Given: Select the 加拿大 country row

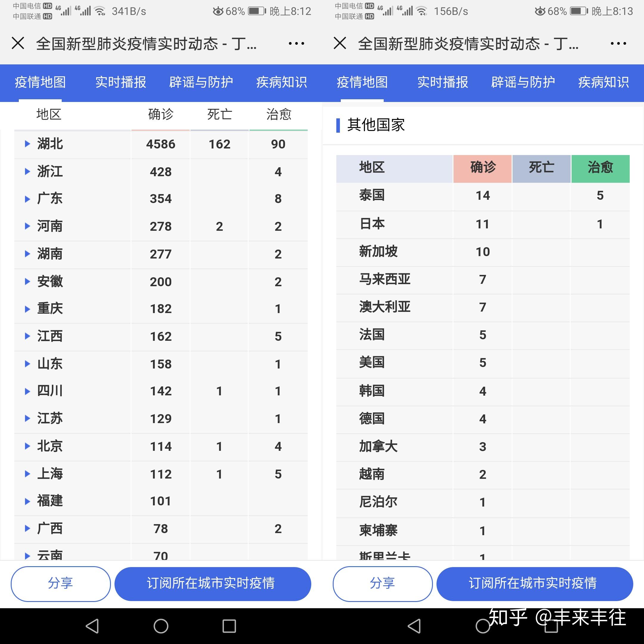Looking at the screenshot, I should [x=483, y=447].
